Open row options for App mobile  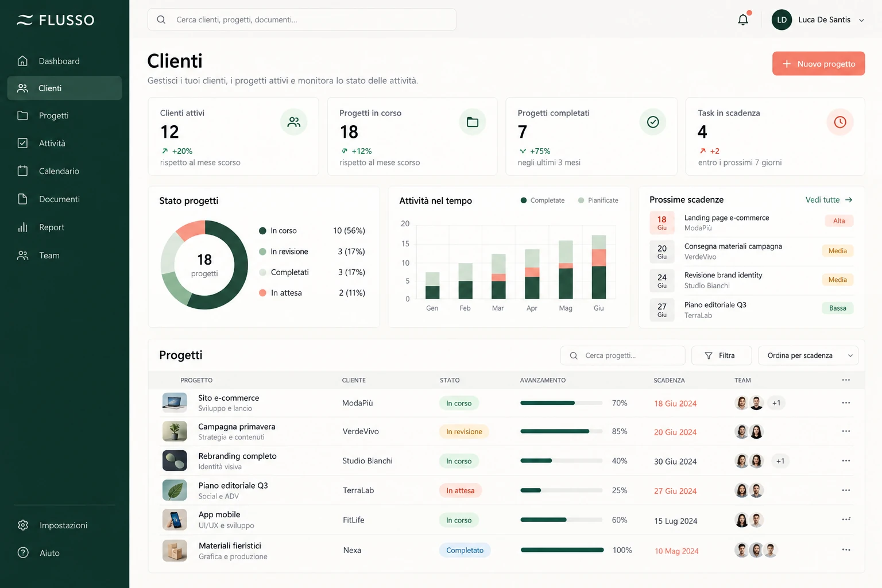[x=846, y=520]
